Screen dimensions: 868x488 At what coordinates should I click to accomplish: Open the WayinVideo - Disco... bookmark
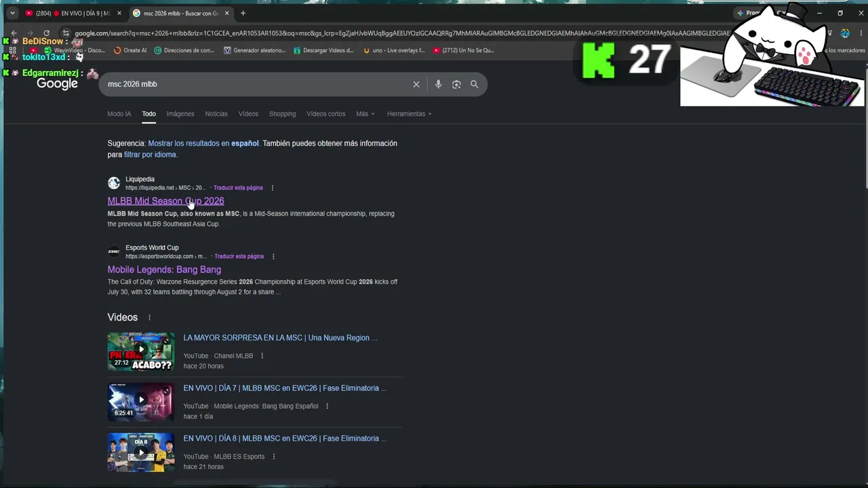point(75,50)
